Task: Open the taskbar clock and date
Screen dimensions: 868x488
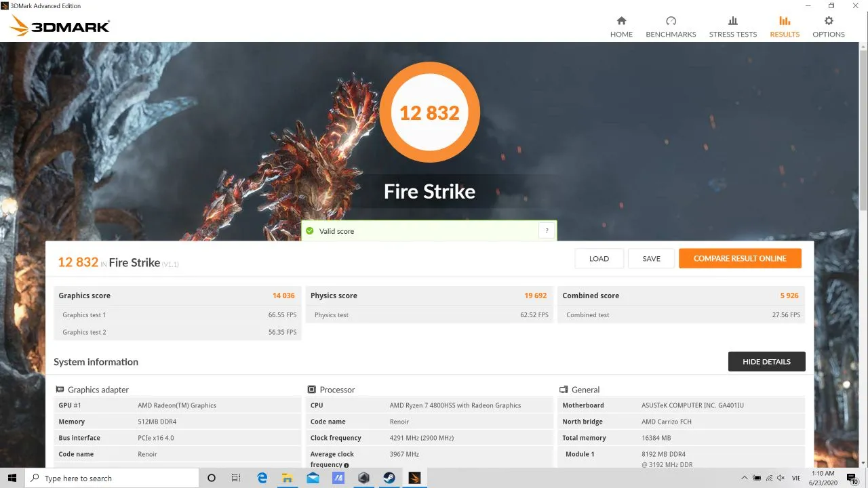Action: tap(823, 478)
